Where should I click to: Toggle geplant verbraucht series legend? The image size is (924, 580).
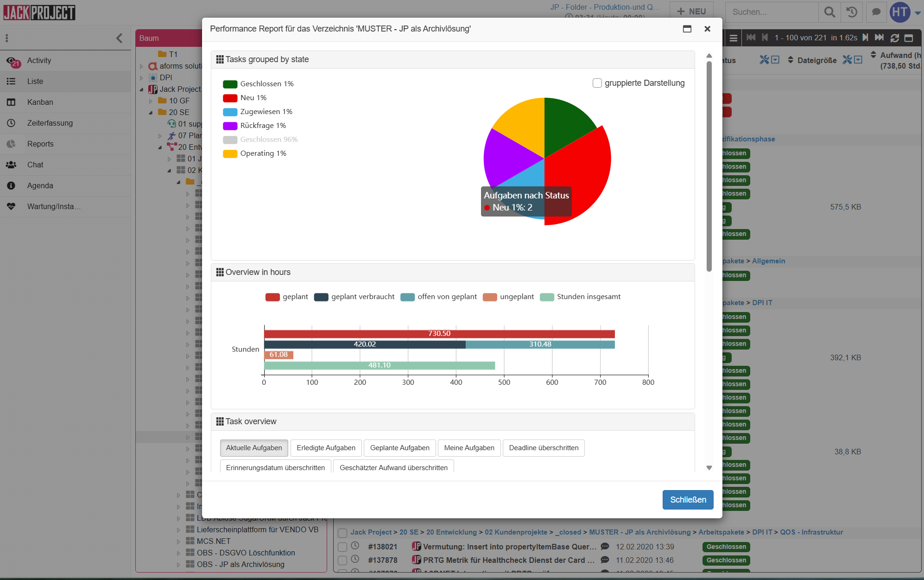(354, 297)
